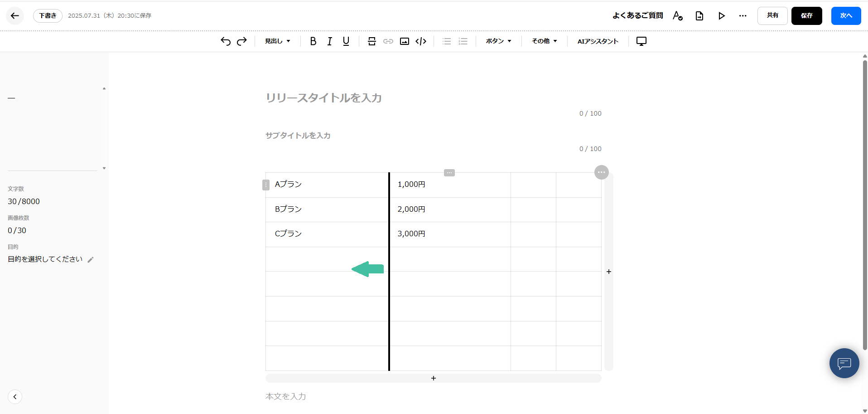
Task: Open the AIアシスタント menu
Action: click(x=597, y=41)
